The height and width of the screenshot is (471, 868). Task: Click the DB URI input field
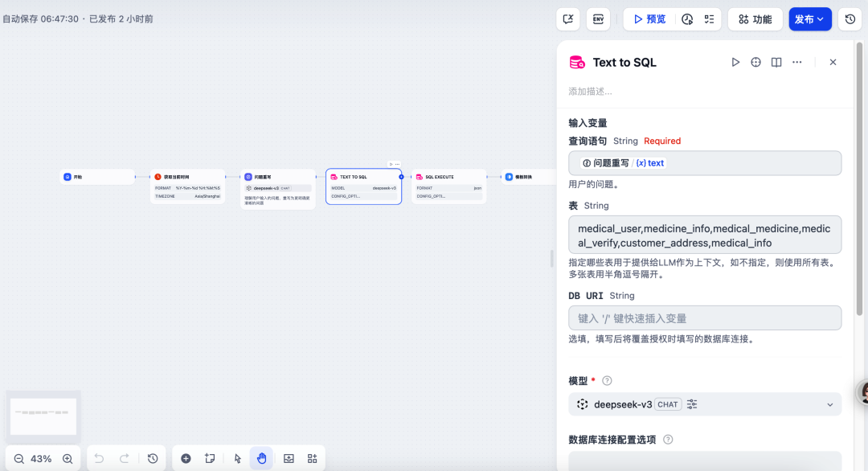[705, 318]
